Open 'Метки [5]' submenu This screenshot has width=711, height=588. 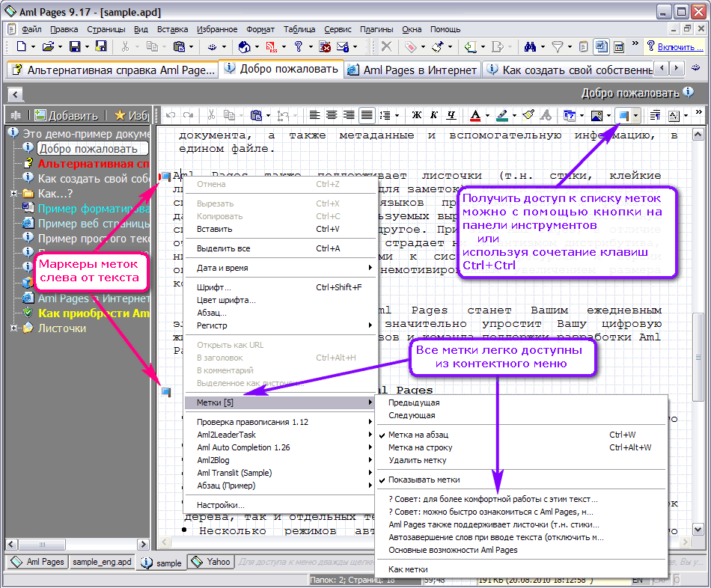tap(281, 402)
